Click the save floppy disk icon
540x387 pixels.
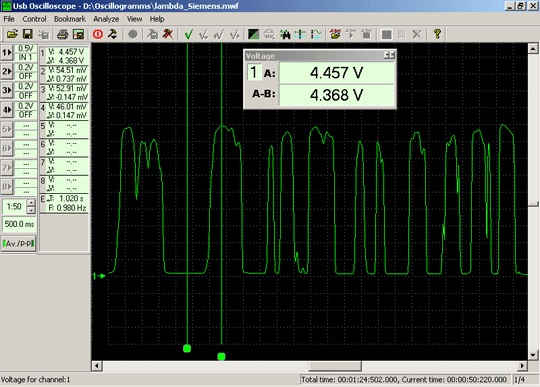28,34
